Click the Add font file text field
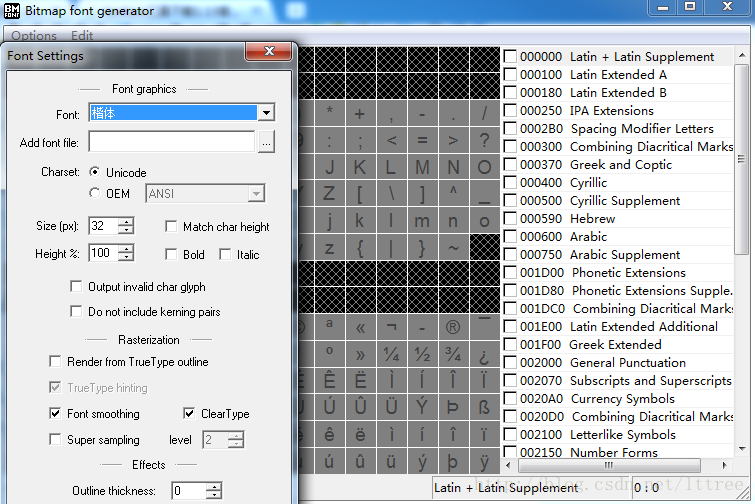 pyautogui.click(x=172, y=142)
